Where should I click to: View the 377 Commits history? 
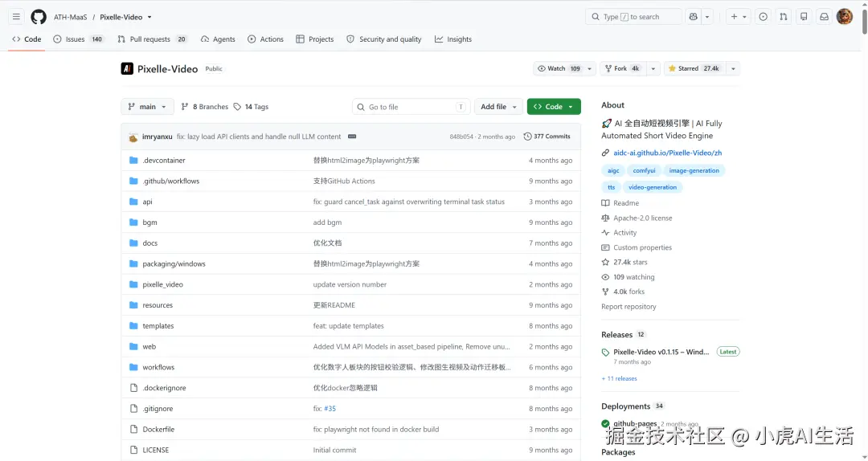[x=547, y=137]
